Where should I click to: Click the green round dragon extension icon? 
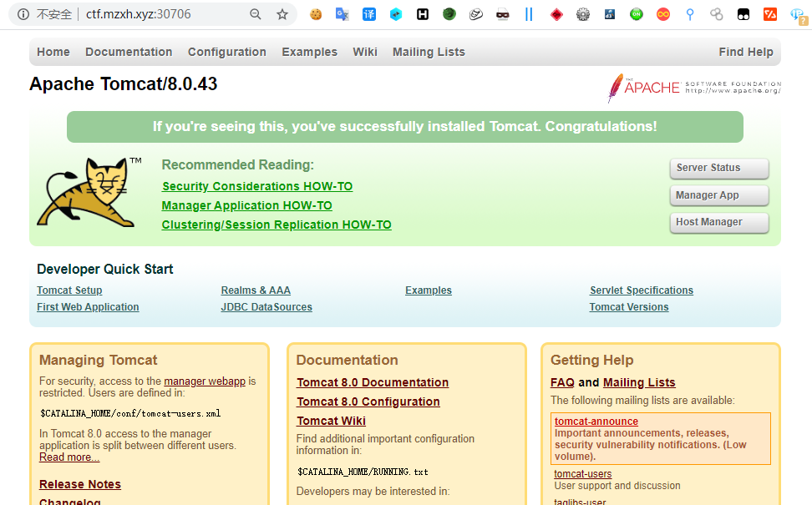449,14
